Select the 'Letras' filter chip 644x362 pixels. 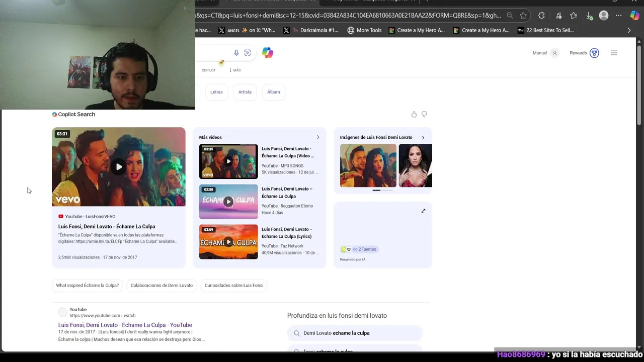point(216,92)
